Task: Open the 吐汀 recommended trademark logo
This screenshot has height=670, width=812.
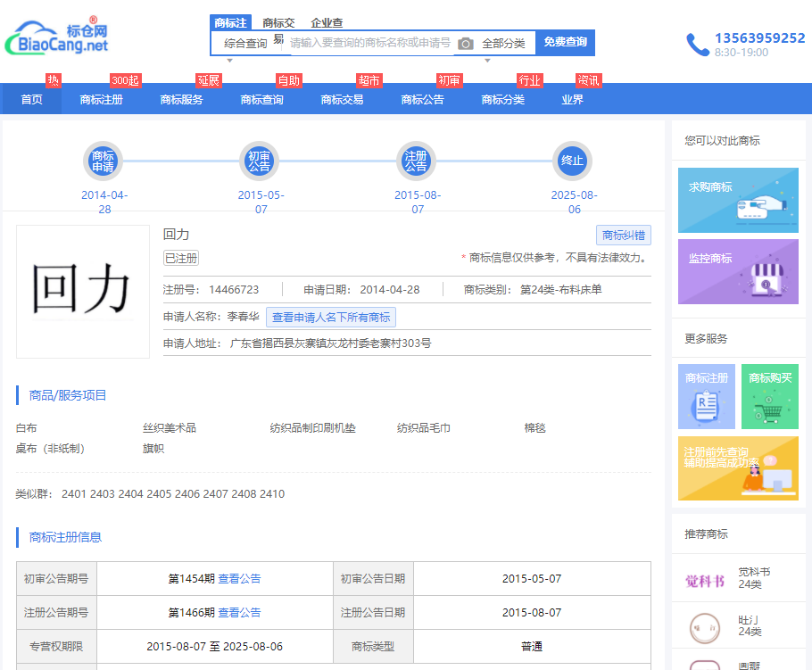Action: coord(705,628)
